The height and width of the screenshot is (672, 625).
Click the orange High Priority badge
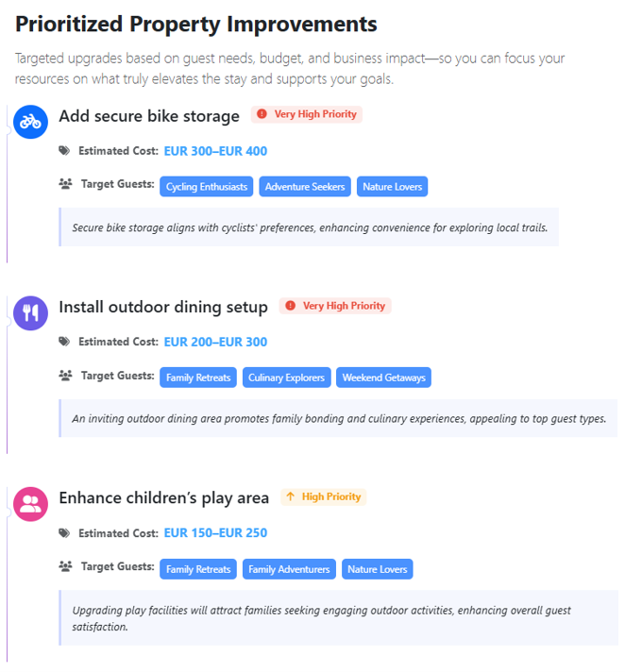(323, 496)
